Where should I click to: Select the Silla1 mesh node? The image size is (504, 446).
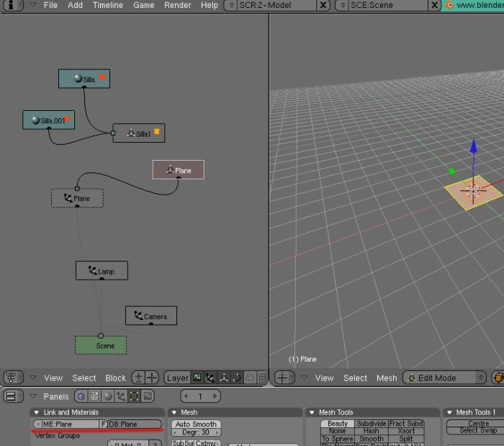pyautogui.click(x=139, y=133)
